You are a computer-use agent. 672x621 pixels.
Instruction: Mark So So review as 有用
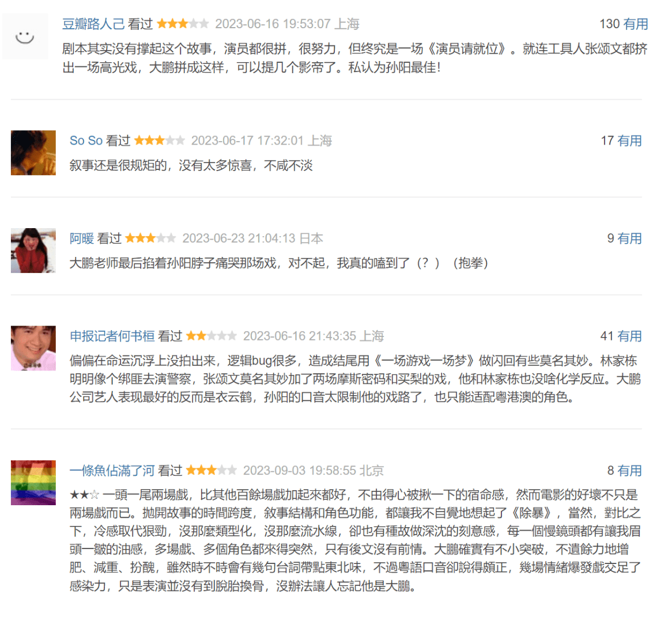[629, 141]
